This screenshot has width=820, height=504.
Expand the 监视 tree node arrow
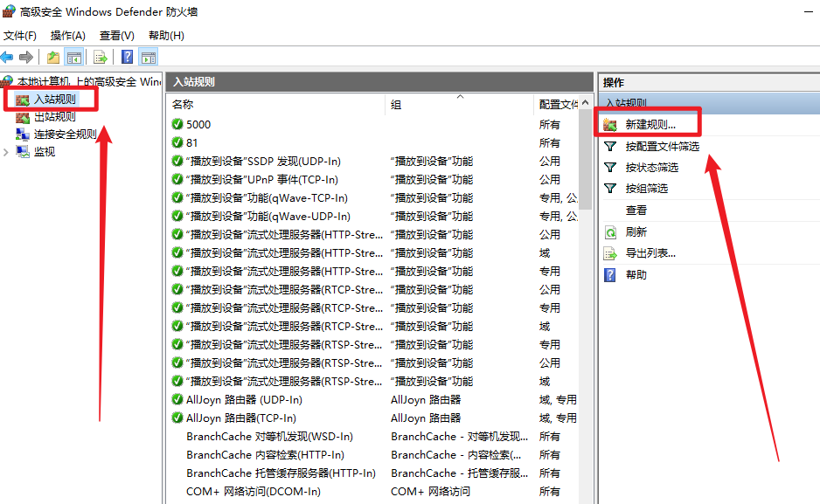coord(7,152)
